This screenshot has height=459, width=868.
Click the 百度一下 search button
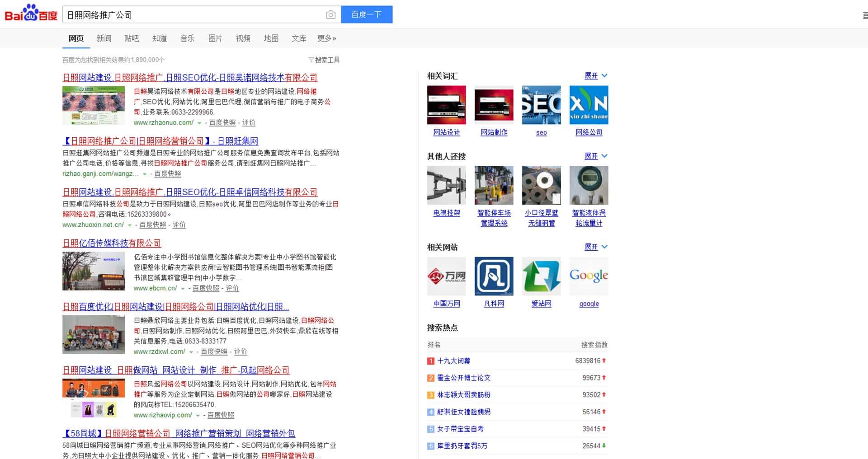367,14
